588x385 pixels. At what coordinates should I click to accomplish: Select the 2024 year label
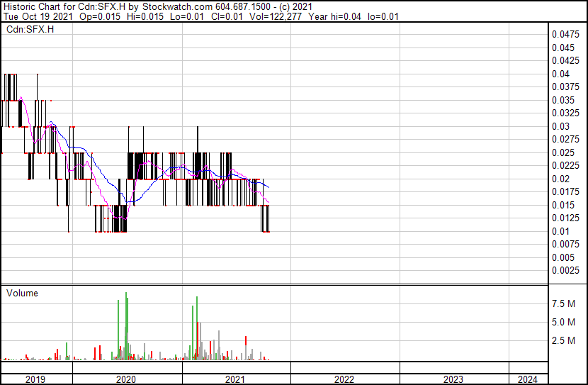click(528, 379)
